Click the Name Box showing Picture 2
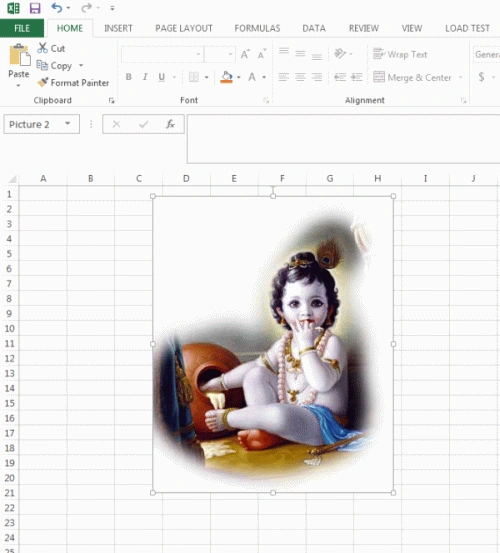The height and width of the screenshot is (553, 500). click(35, 124)
